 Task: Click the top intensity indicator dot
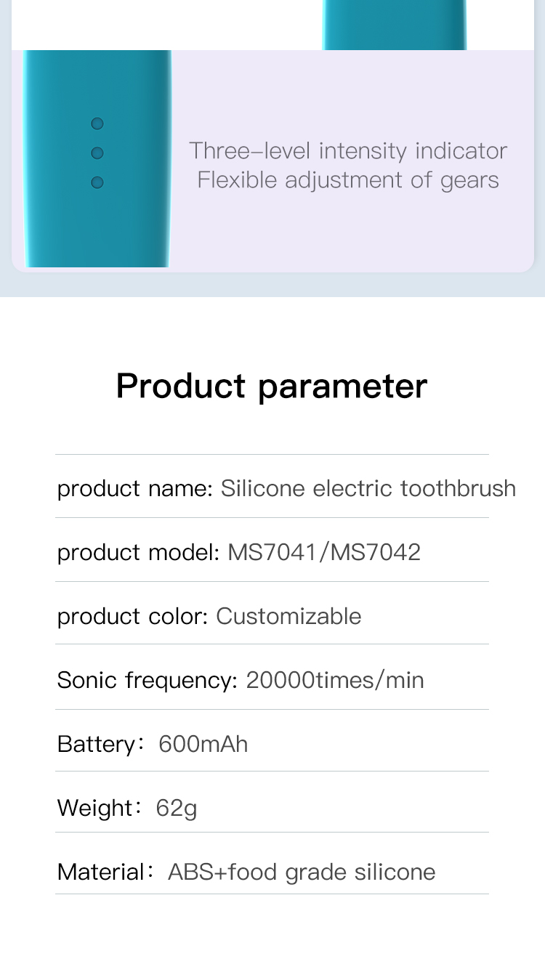tap(97, 123)
